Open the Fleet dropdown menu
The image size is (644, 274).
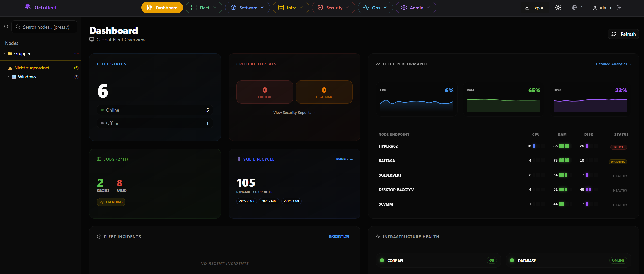tap(204, 7)
